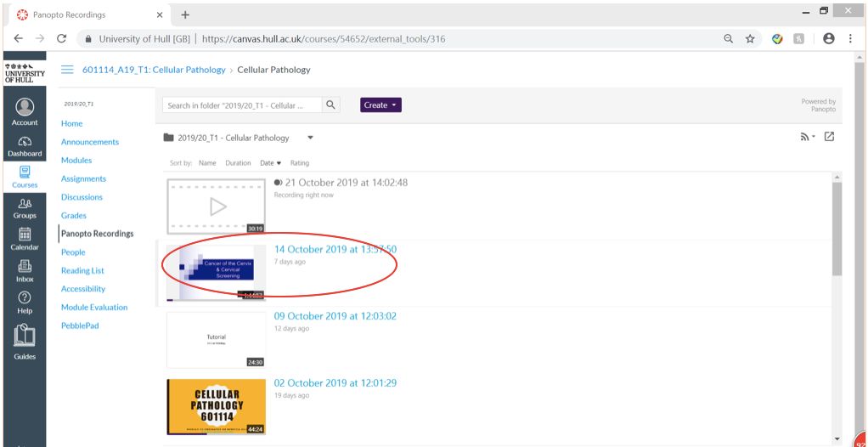The height and width of the screenshot is (447, 868).
Task: Go back using the browser back arrow
Action: (x=19, y=39)
